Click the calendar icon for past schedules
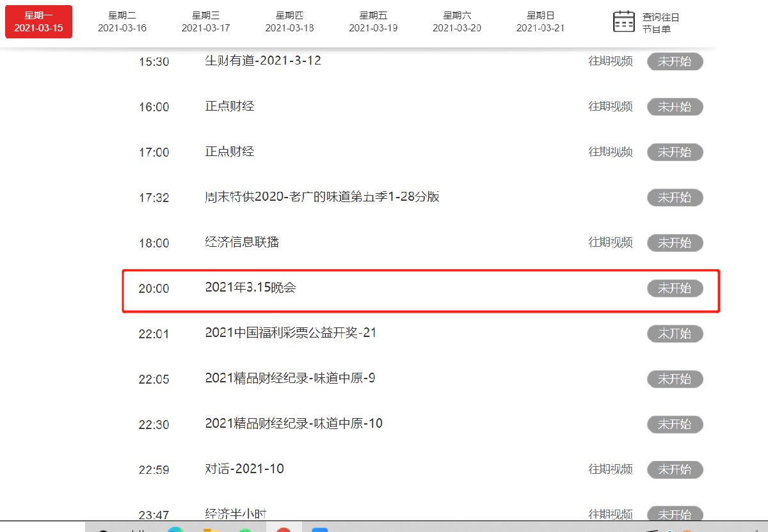 click(x=623, y=22)
